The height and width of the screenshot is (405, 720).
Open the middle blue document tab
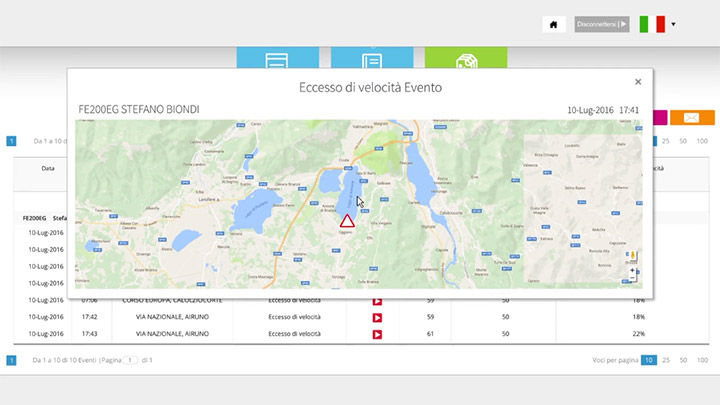tap(371, 60)
